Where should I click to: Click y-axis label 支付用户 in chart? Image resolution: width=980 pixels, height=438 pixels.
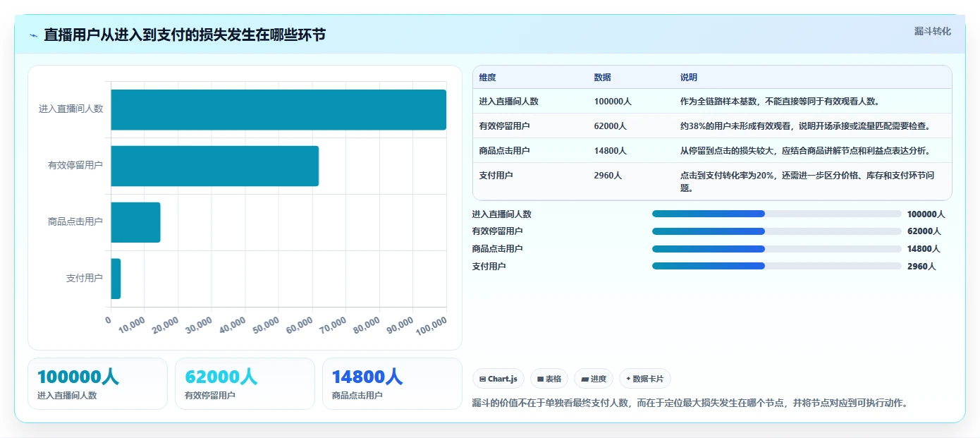tap(85, 278)
